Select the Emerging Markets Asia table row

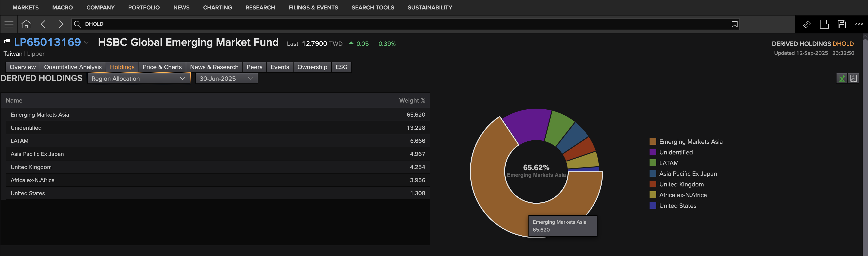215,115
